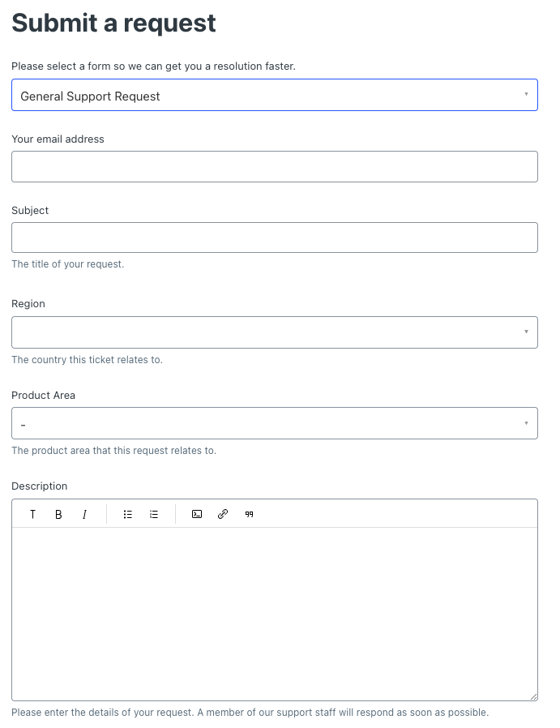Add a hyperlink in the description
Image resolution: width=560 pixels, height=728 pixels.
(223, 514)
